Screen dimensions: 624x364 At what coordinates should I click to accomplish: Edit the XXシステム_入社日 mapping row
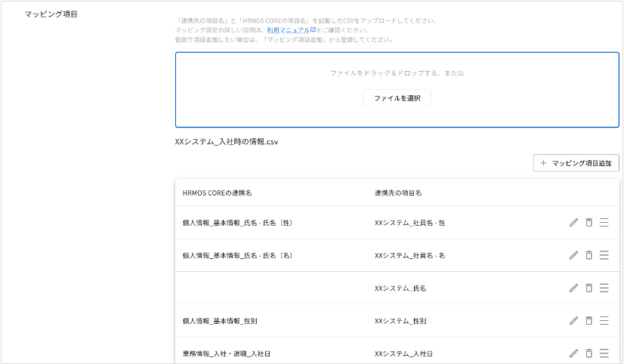pyautogui.click(x=573, y=353)
